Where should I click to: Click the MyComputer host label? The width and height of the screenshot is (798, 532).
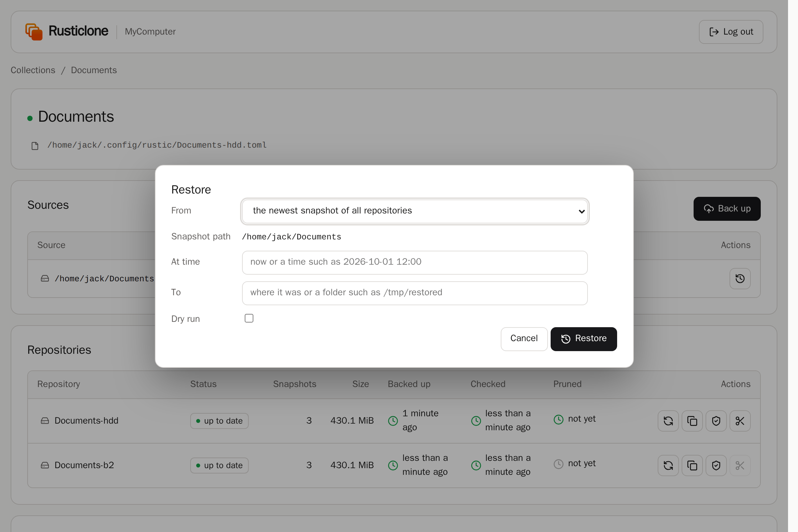click(x=150, y=32)
